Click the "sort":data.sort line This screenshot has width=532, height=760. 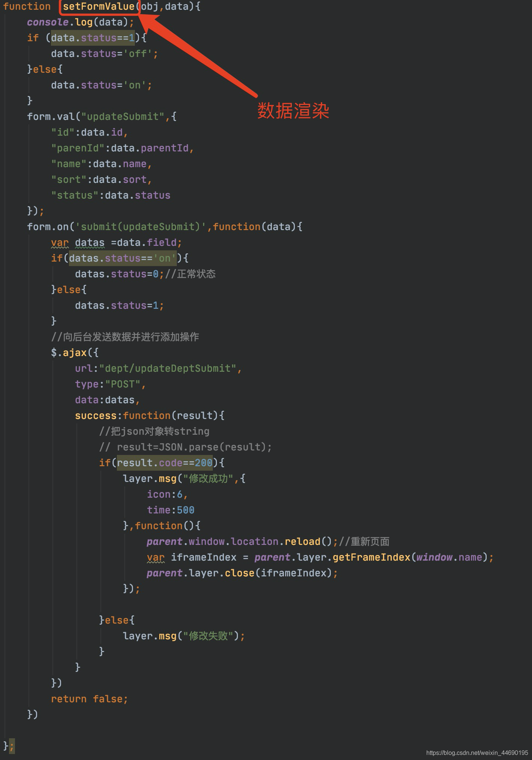(102, 180)
